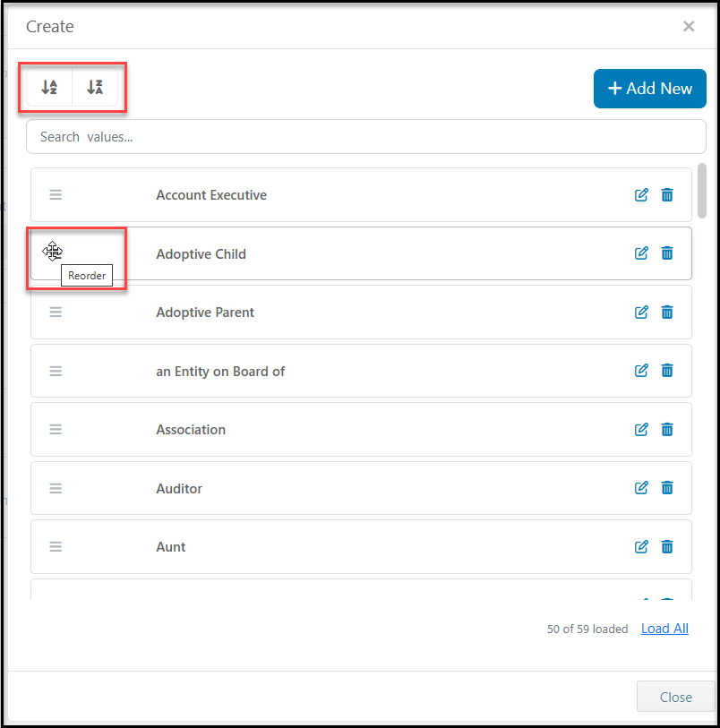Screen dimensions: 720x728
Task: Delete the Account Executive entry
Action: coord(667,195)
